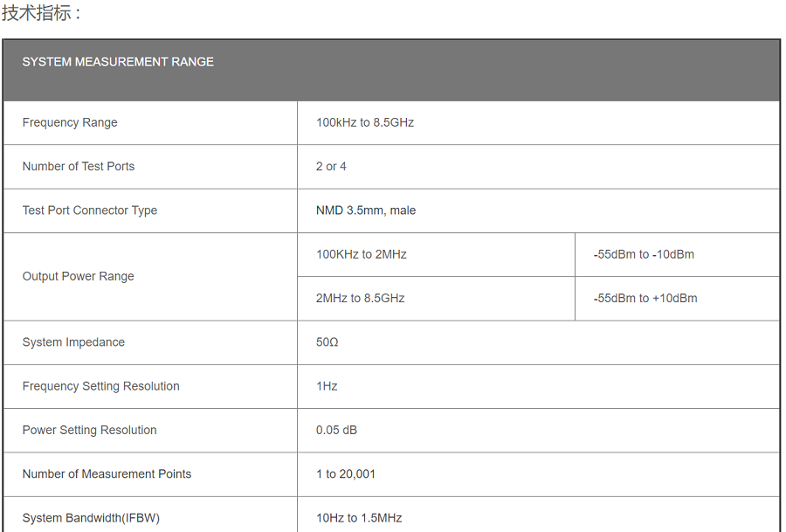Click the SYSTEM MEASUREMENT RANGE table header
The height and width of the screenshot is (532, 786).
(118, 62)
